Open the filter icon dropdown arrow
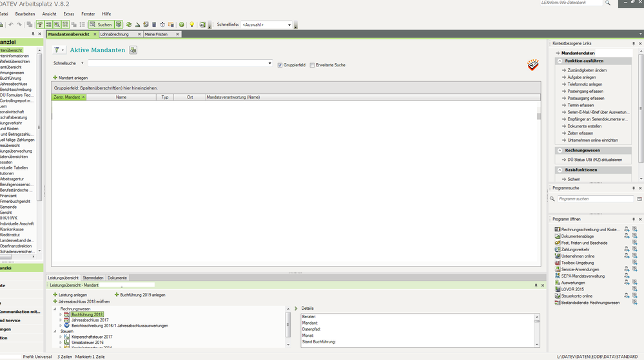Image resolution: width=644 pixels, height=360 pixels. pos(63,50)
